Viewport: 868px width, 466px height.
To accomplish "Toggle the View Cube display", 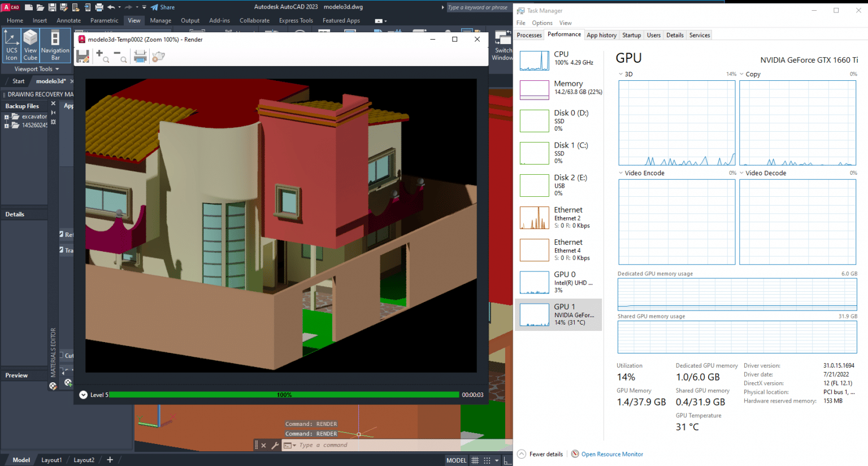I will click(31, 46).
